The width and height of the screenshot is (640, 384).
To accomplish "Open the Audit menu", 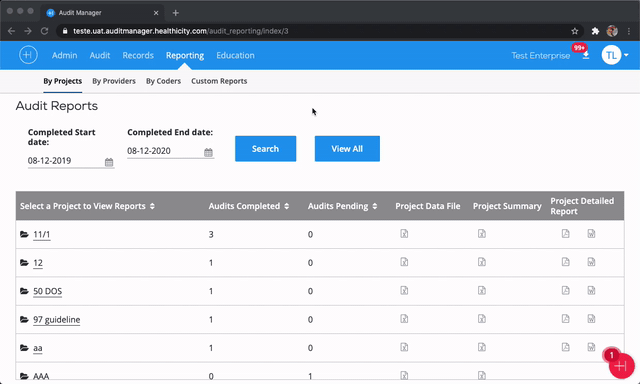I will (x=100, y=55).
